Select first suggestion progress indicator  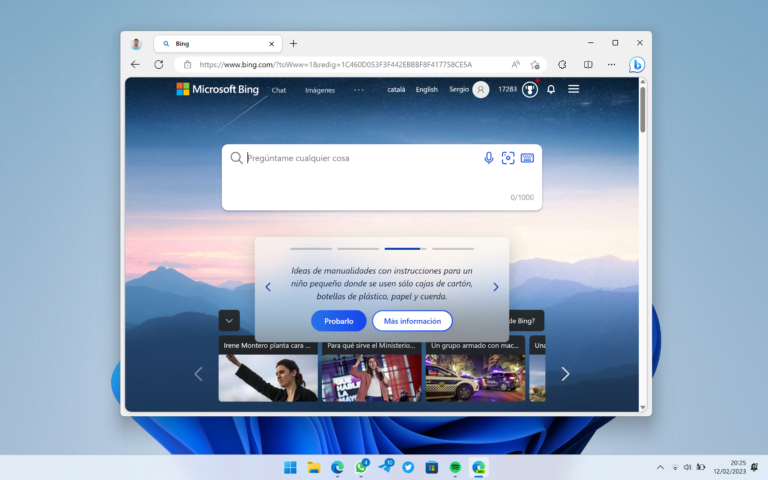[311, 249]
